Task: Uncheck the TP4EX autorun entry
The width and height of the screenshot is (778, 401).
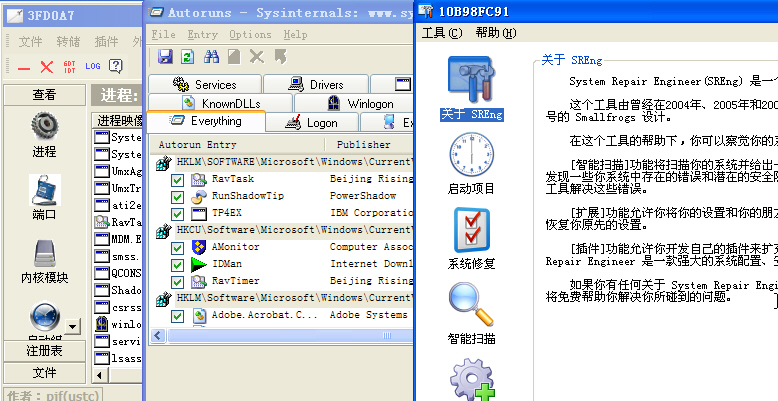Action: (x=177, y=214)
